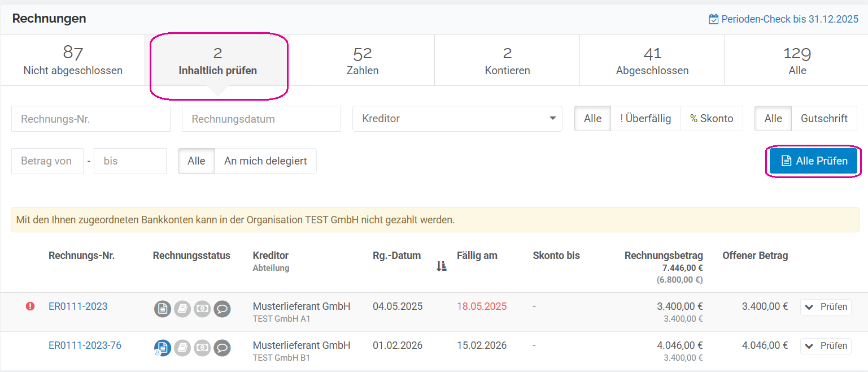
Task: Show only Gutschrift entries
Action: [x=824, y=119]
